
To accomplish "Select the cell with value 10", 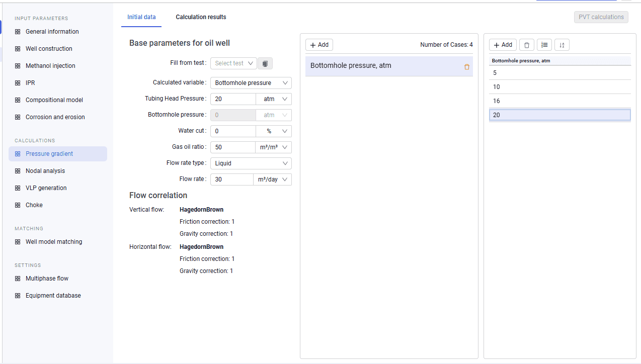I will point(560,87).
